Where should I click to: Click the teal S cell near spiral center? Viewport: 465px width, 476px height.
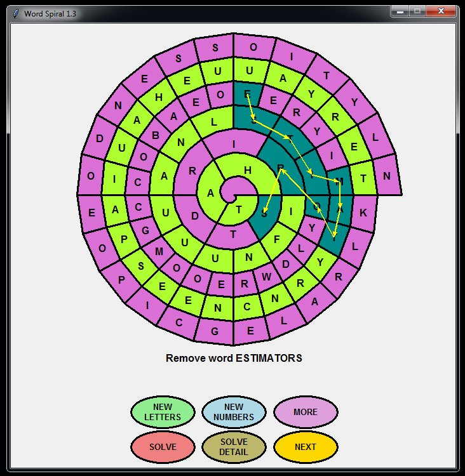pos(263,213)
